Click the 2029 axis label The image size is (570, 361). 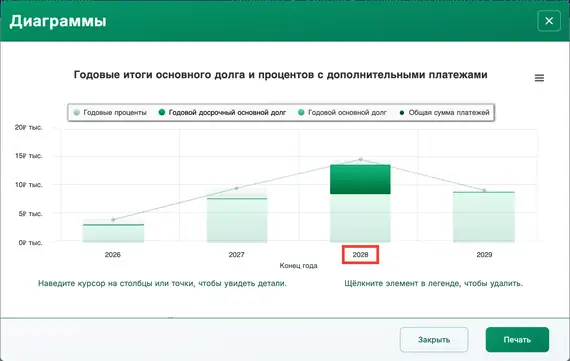[x=484, y=254]
